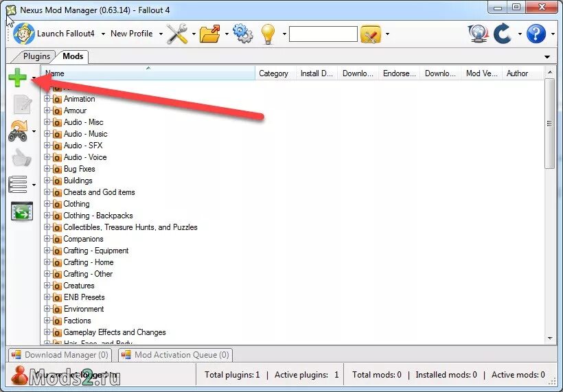Select the Audio - SFX category
Image resolution: width=563 pixels, height=392 pixels.
[x=83, y=146]
